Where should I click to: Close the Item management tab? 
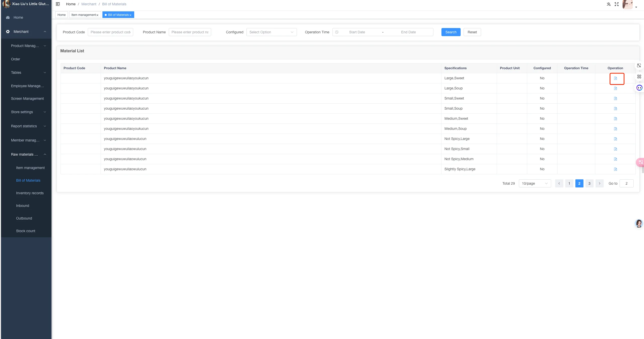pyautogui.click(x=97, y=15)
